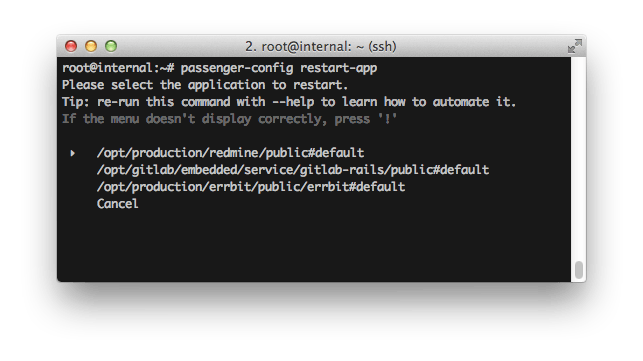Click the window title "2. root@internal: ~ (ssh)"
This screenshot has height=361, width=643.
(321, 46)
